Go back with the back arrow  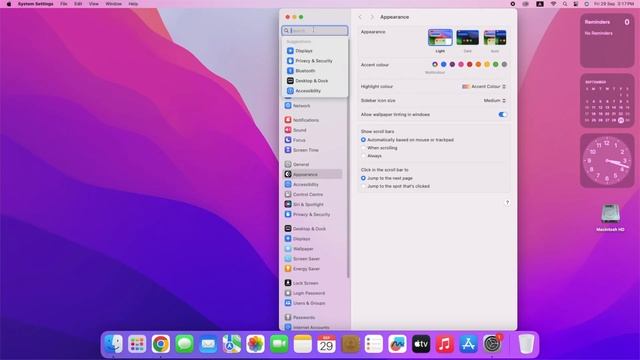pyautogui.click(x=360, y=17)
